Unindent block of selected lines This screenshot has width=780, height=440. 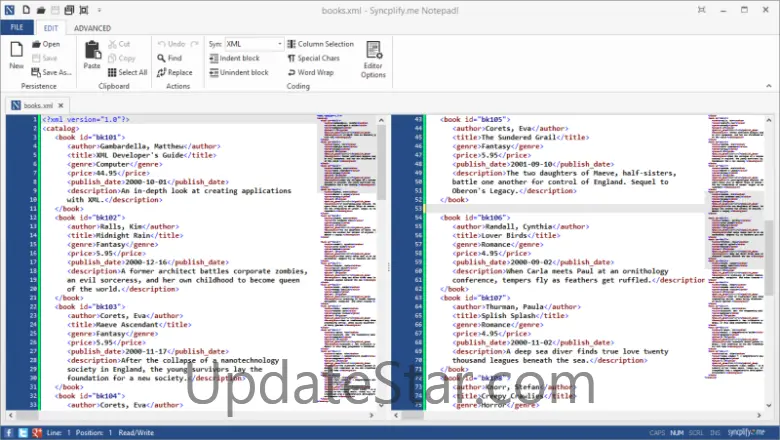239,72
